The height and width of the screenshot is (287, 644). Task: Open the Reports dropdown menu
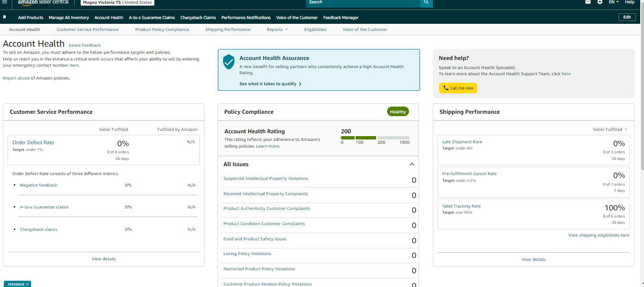pos(277,30)
